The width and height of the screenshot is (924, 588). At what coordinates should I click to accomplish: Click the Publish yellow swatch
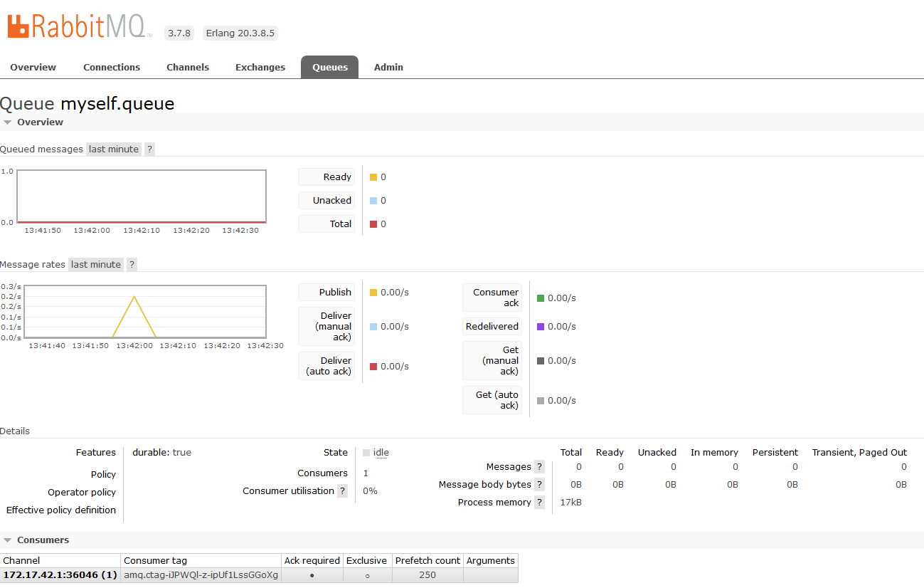point(373,293)
